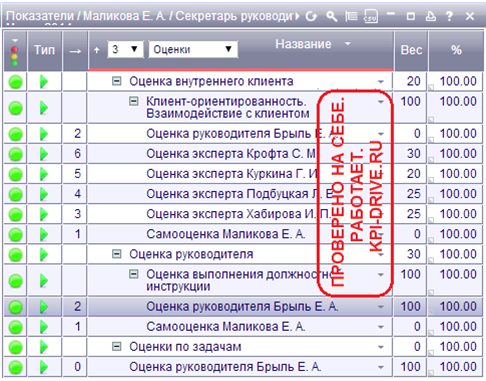The height and width of the screenshot is (381, 486).
Task: Select the Оценка руководителя Брыль row with order 0
Action: (x=243, y=367)
